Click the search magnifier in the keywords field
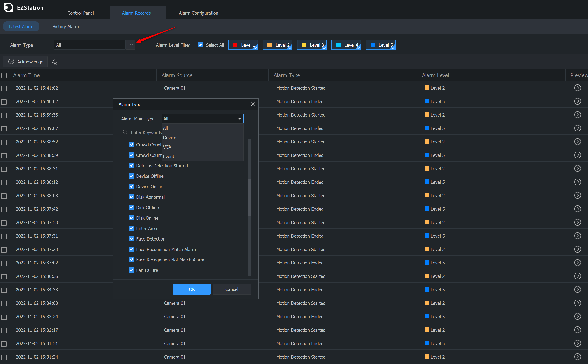588x364 pixels. (x=125, y=132)
